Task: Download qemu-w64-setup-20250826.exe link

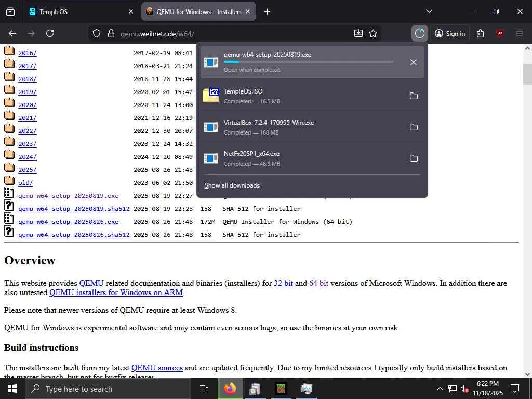Action: click(68, 222)
